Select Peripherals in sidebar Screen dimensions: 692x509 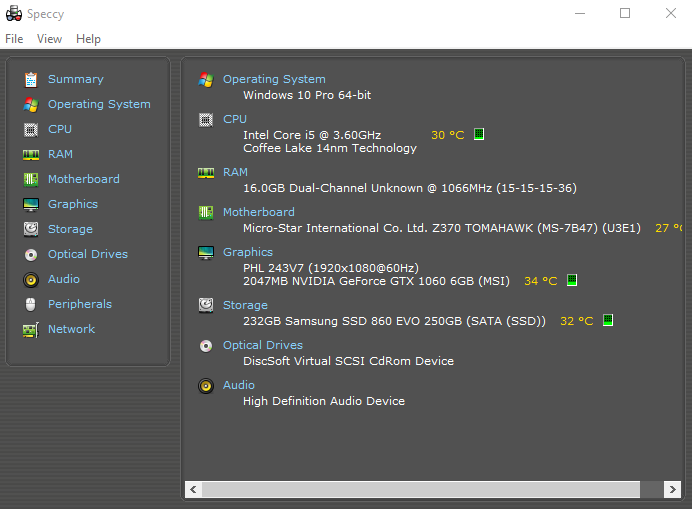pyautogui.click(x=80, y=305)
